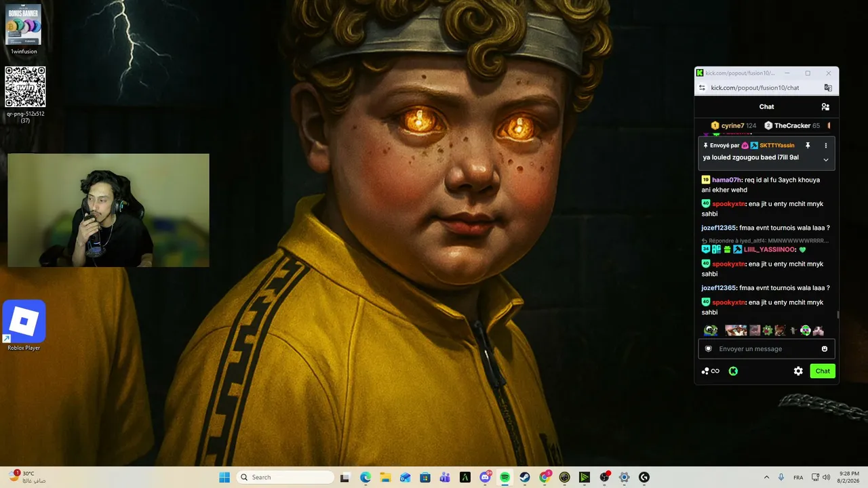Open File Explorer from the taskbar

coord(384,477)
